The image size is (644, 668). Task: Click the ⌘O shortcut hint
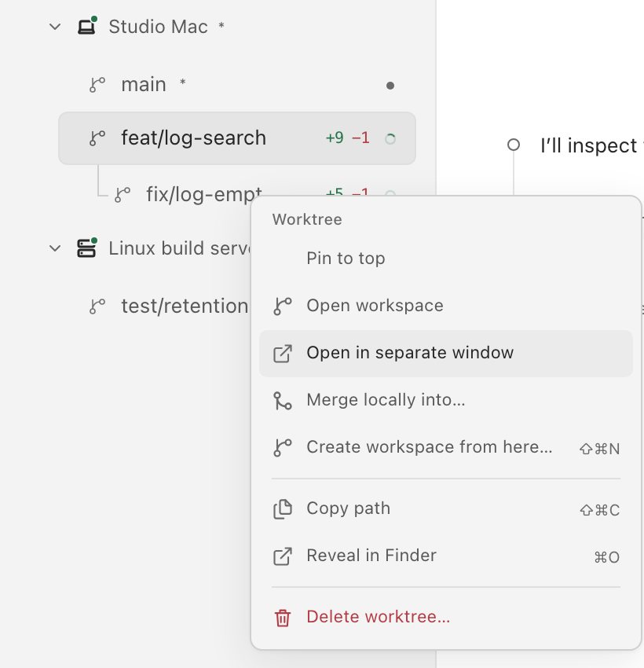coord(607,558)
